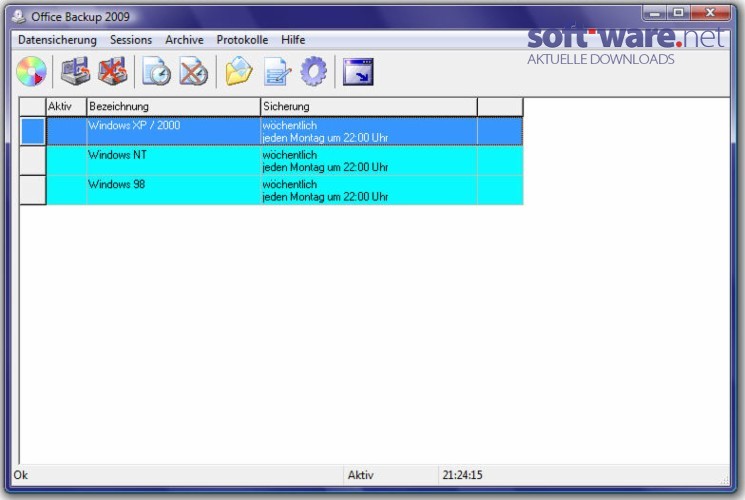Select the Windows NT entry
The image size is (745, 500).
coord(117,155)
